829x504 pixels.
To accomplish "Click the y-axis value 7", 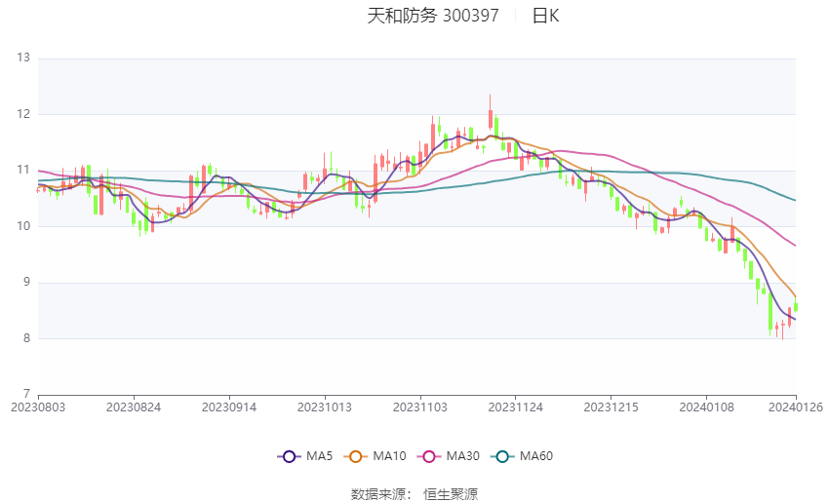I will [26, 394].
